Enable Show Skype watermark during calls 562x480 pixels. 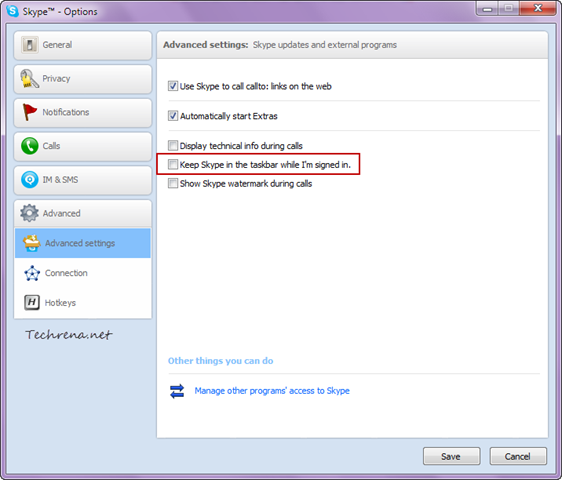(173, 184)
